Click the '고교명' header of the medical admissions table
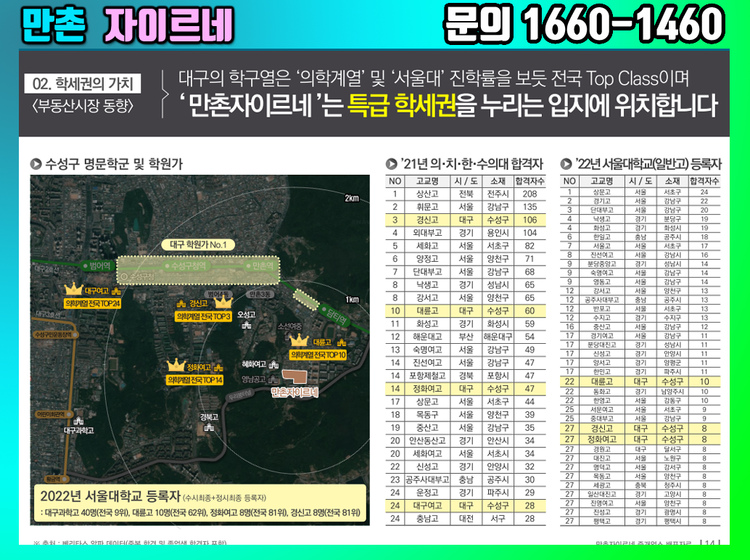Screen dimensions: 750x560 point(427,181)
